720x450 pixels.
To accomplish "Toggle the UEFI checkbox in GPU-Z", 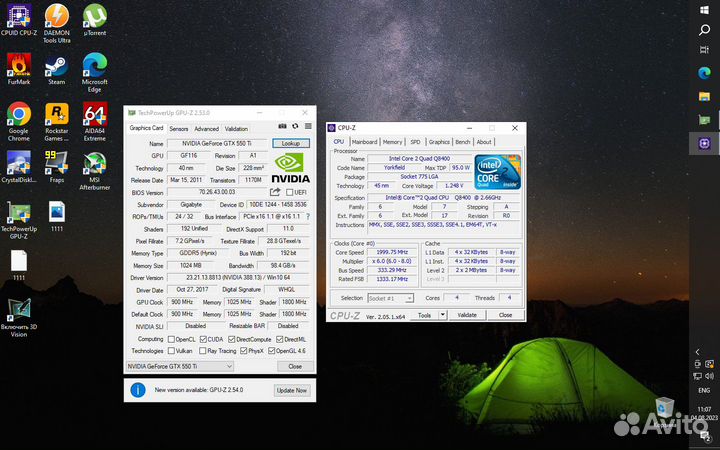I will coord(290,192).
